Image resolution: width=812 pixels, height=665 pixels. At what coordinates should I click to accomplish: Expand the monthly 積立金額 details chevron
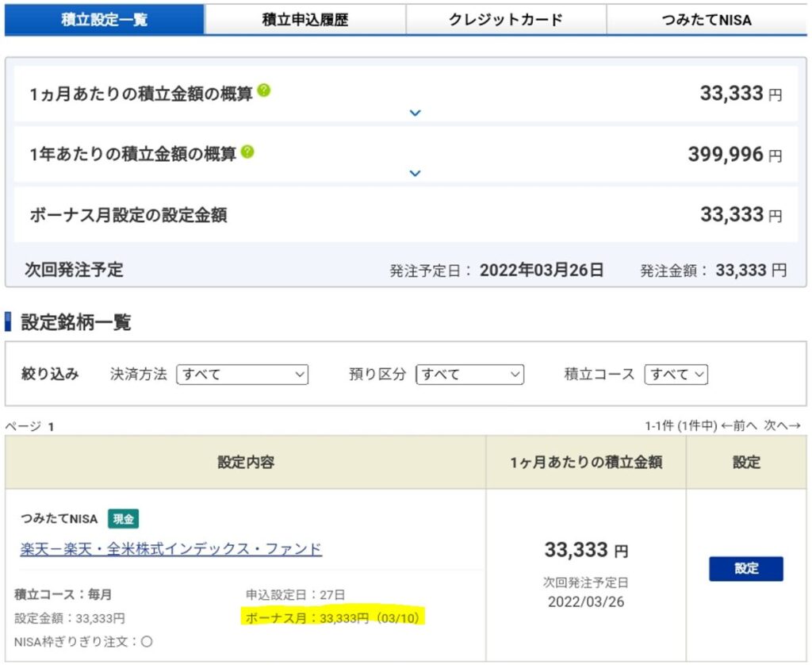pyautogui.click(x=415, y=113)
